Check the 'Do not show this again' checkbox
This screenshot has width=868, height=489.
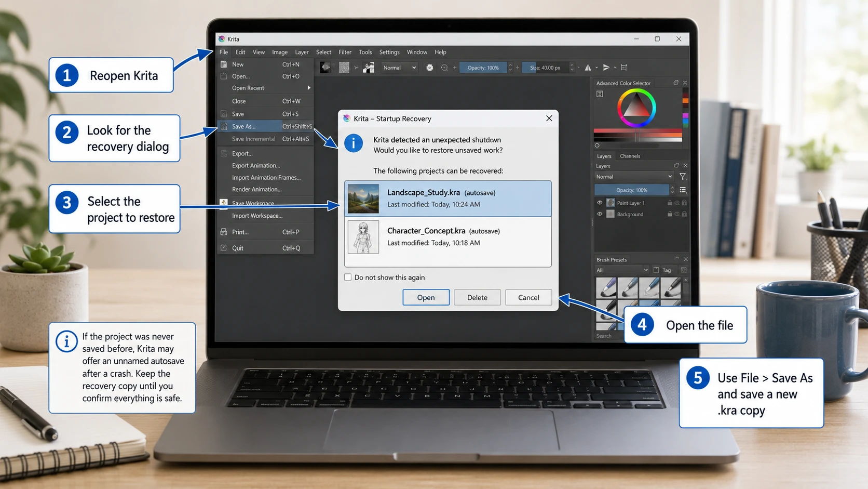pos(348,277)
